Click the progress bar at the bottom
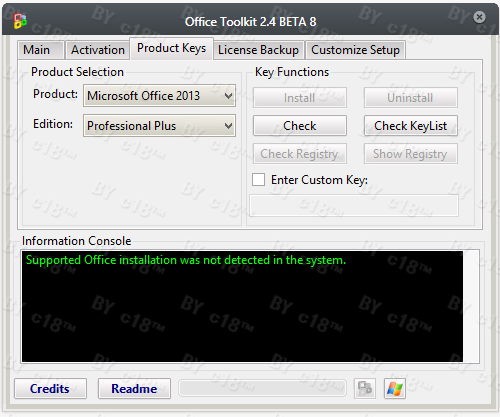Viewport: 500px width, 417px height. (x=262, y=388)
